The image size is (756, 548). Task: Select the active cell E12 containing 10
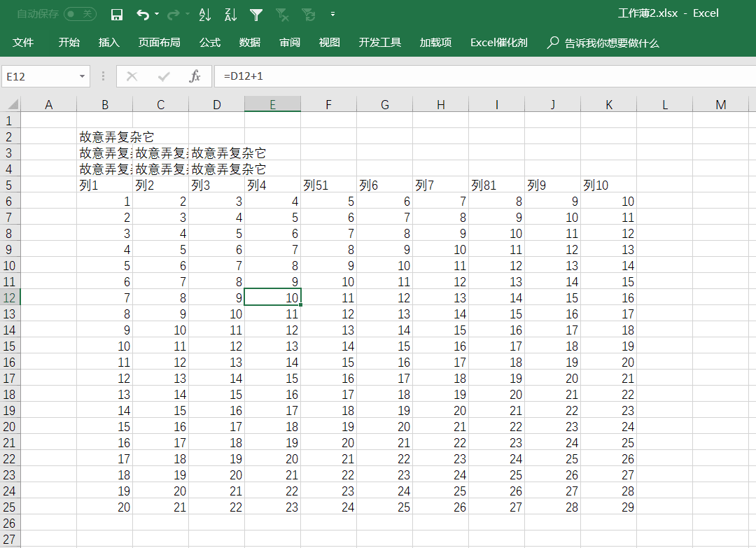pos(273,297)
